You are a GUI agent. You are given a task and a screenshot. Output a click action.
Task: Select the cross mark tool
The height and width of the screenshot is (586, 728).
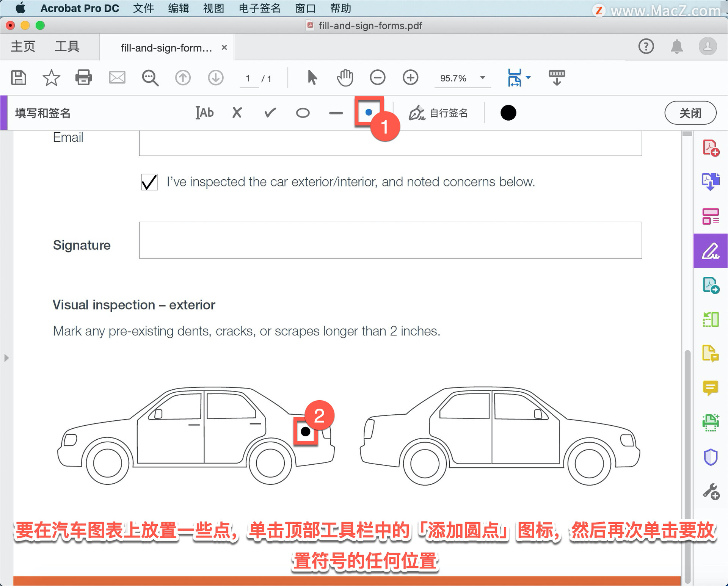pyautogui.click(x=237, y=113)
